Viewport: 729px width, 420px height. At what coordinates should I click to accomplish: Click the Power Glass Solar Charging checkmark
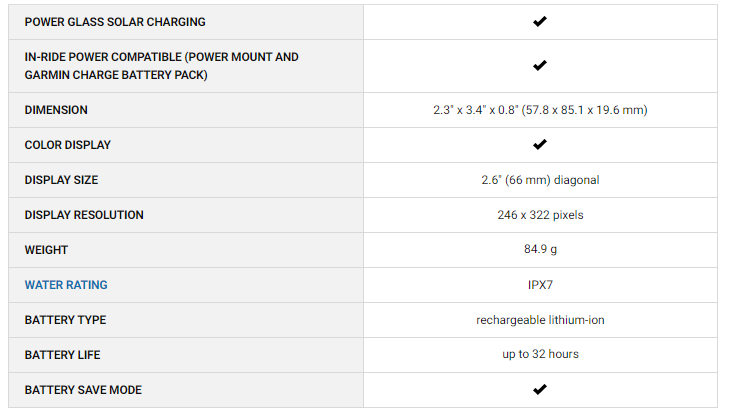point(540,21)
